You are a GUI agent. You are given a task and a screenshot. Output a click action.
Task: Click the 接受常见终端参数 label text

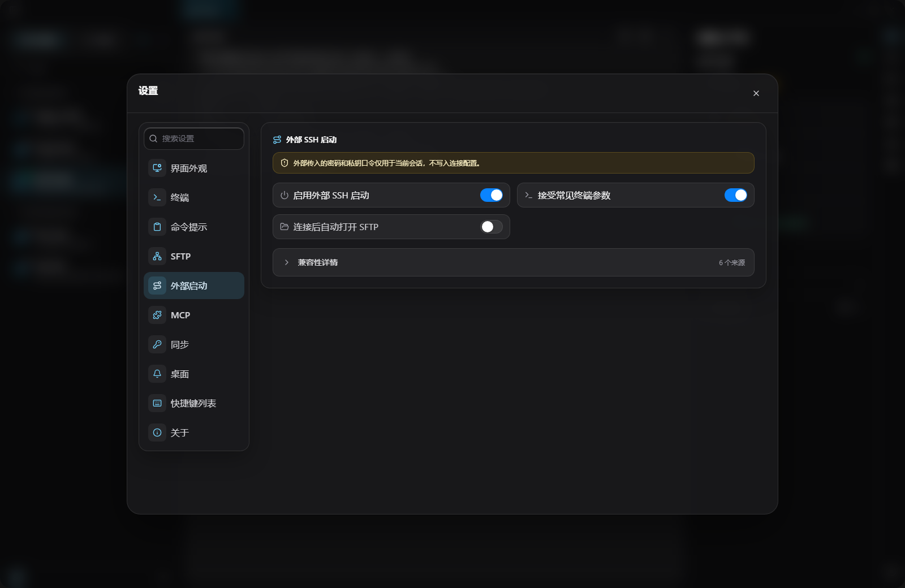pos(574,195)
